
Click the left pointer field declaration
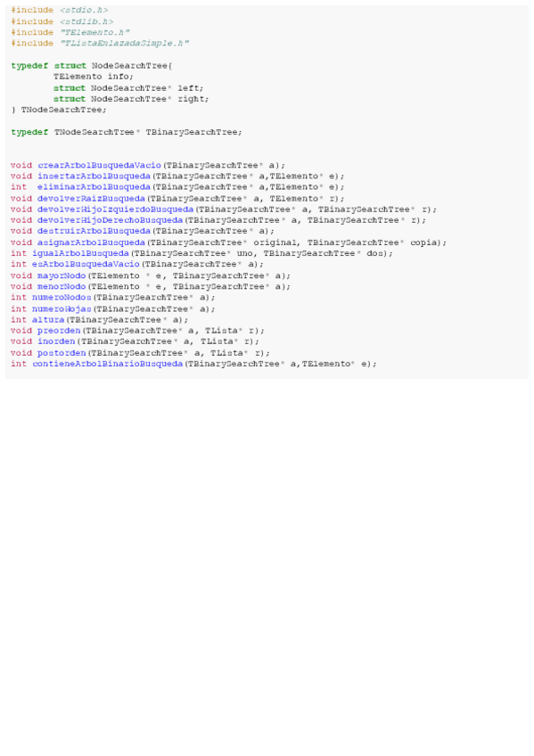128,88
